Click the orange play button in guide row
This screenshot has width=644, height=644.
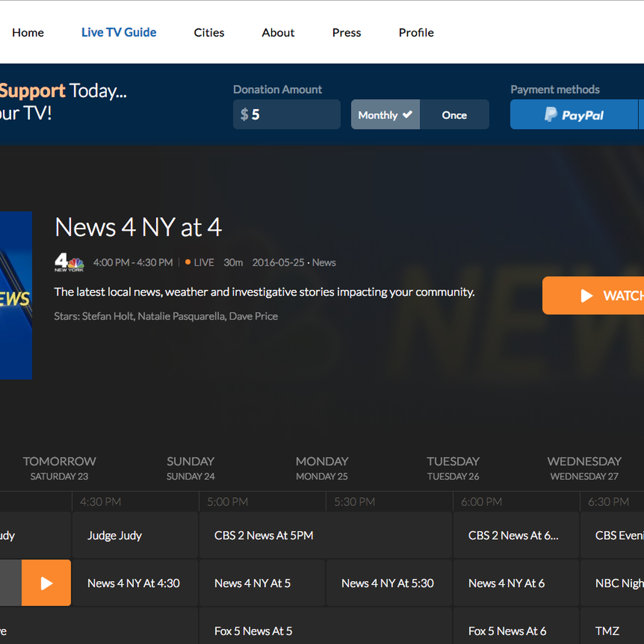46,583
